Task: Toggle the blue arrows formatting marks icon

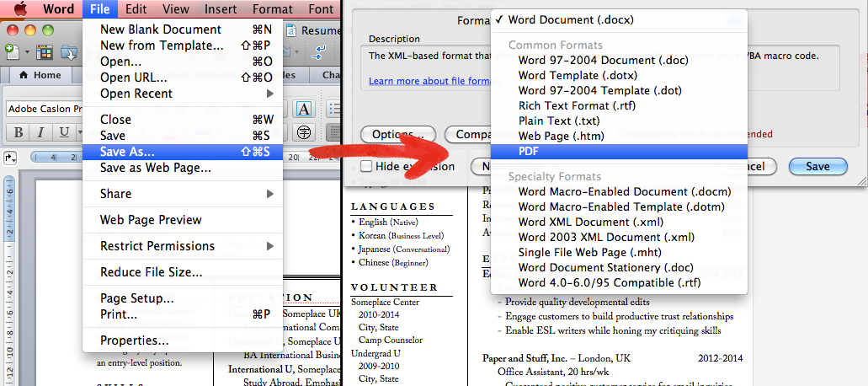Action: point(319,52)
